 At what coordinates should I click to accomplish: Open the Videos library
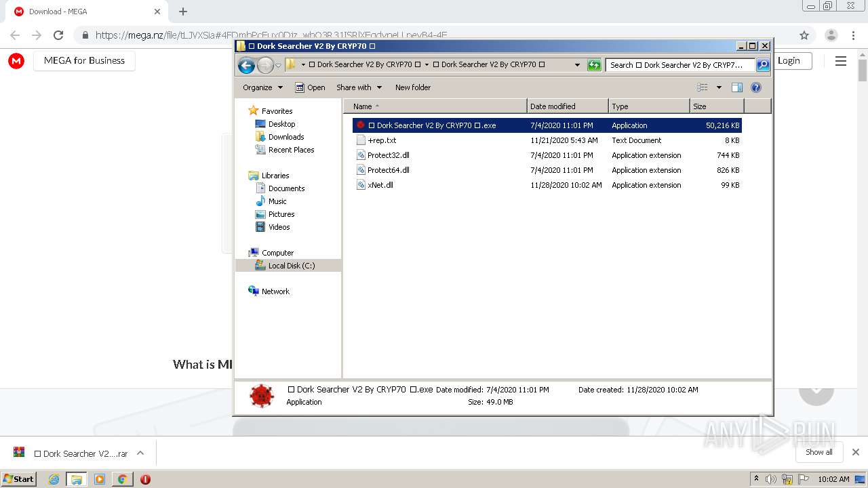coord(279,227)
